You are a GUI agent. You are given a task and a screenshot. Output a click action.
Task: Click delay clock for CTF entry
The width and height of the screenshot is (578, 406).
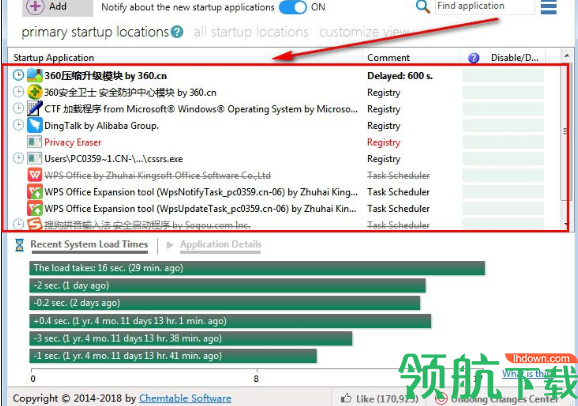point(18,108)
